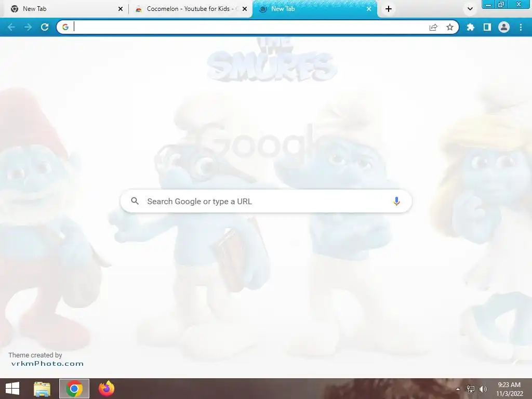Reload the current page
This screenshot has width=532, height=399.
click(45, 27)
